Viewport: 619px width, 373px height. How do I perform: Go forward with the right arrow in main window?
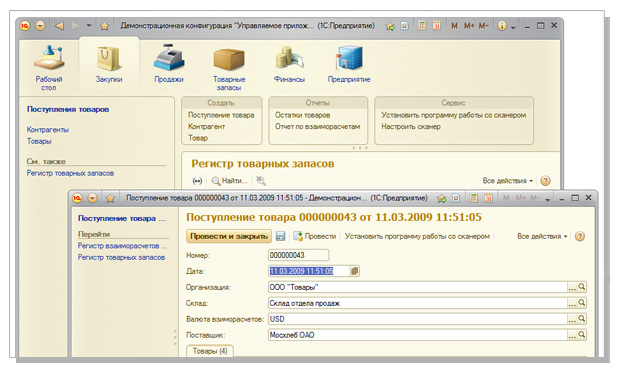click(75, 26)
